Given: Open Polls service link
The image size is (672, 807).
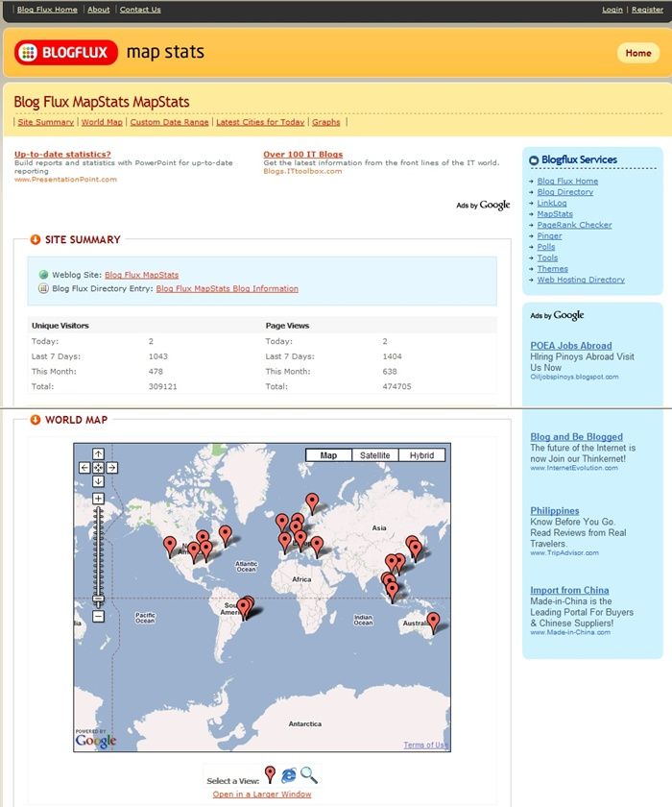Looking at the screenshot, I should click(x=546, y=247).
